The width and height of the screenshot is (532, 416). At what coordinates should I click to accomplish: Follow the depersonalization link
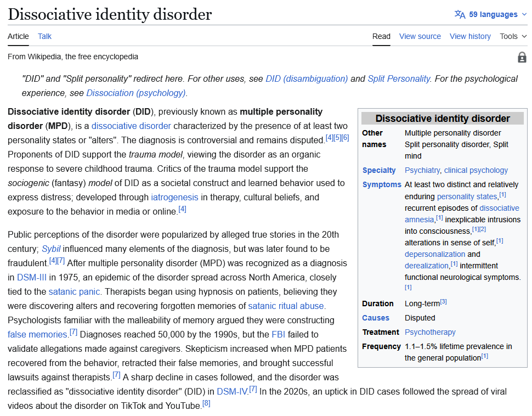tap(435, 254)
